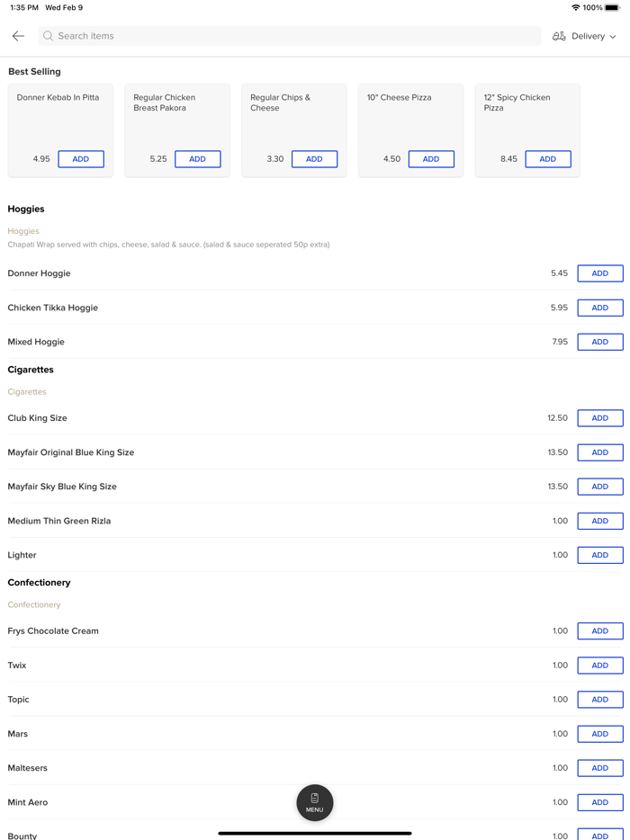The height and width of the screenshot is (840, 630).
Task: Add Donner Kebab In Pitta
Action: (81, 159)
